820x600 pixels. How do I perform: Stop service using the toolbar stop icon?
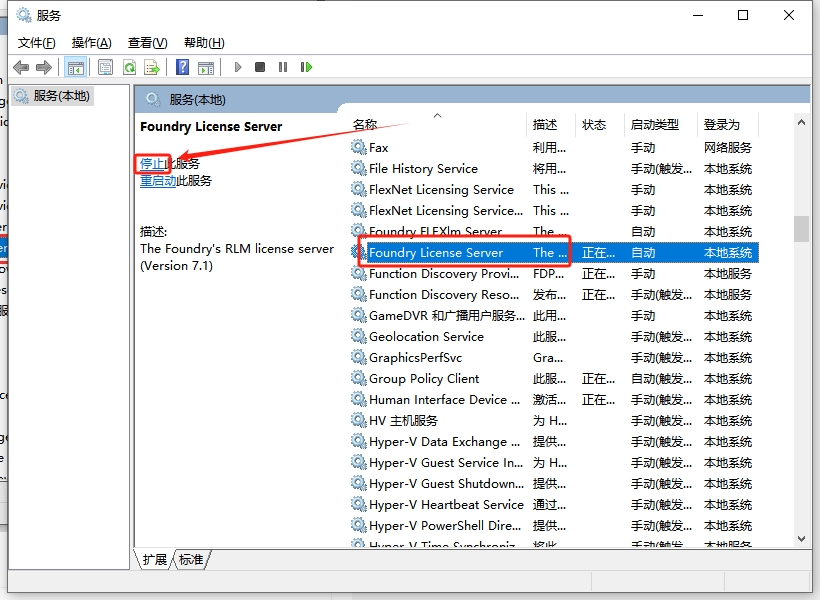click(x=260, y=67)
